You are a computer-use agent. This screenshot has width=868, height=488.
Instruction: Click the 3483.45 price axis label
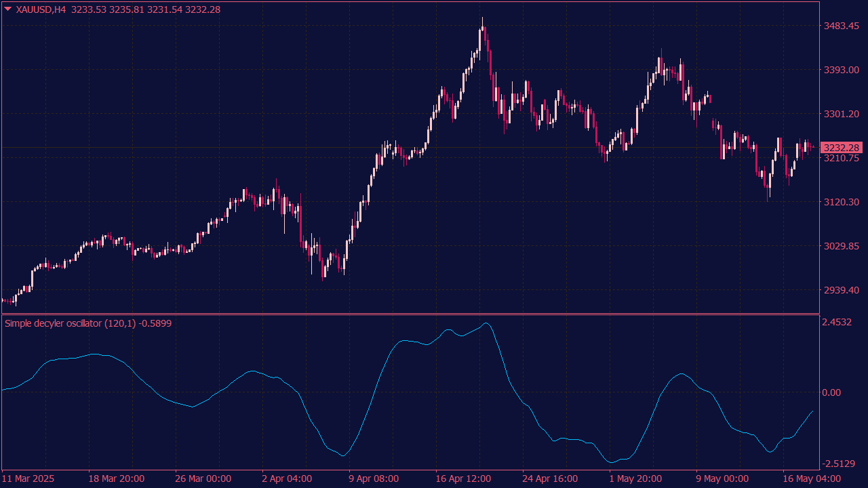point(840,26)
